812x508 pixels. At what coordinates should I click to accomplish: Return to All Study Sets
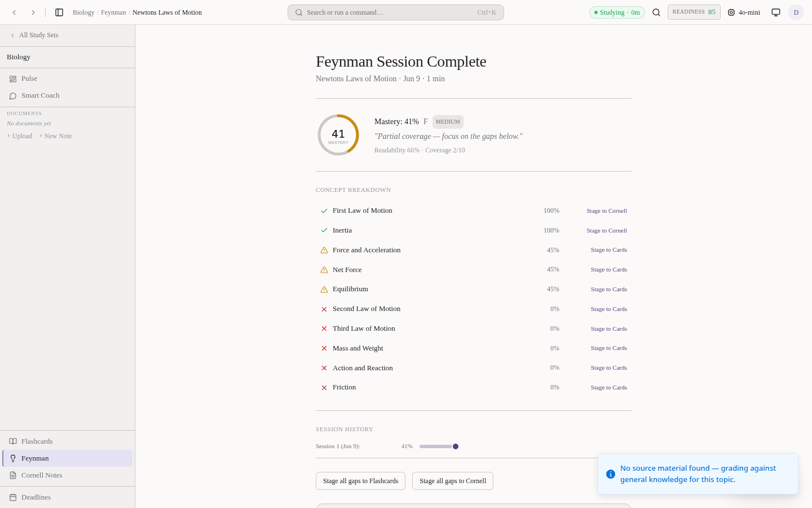pyautogui.click(x=34, y=35)
